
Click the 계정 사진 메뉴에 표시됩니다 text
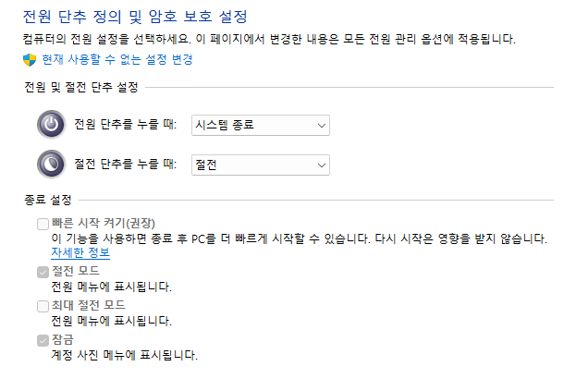(124, 355)
